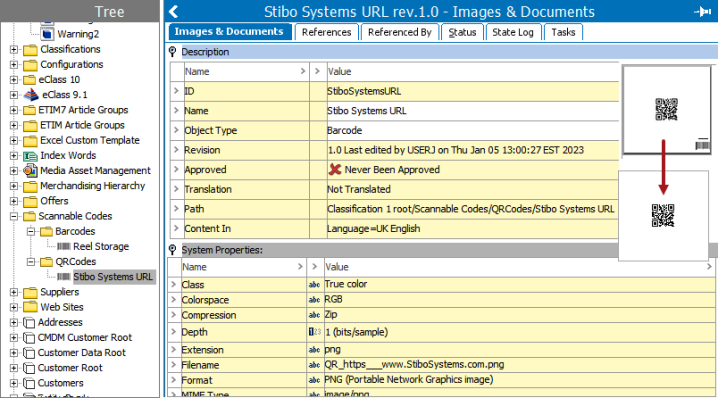
Task: Click the Customer Data Root entity icon
Action: [x=29, y=353]
